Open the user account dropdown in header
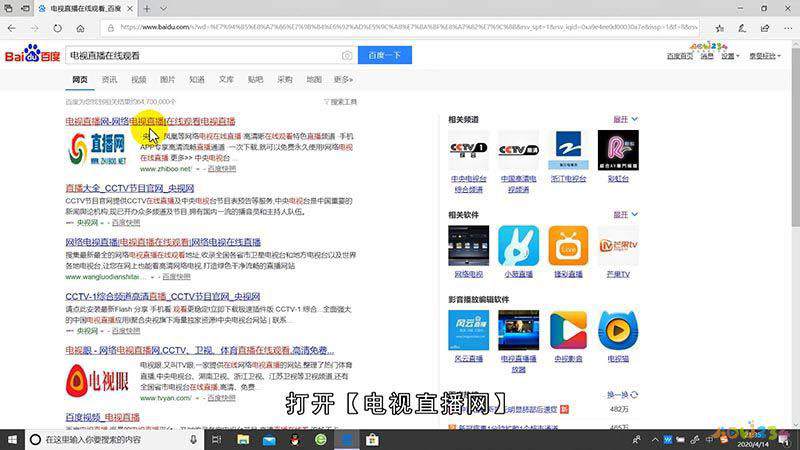The width and height of the screenshot is (800, 450). (764, 56)
